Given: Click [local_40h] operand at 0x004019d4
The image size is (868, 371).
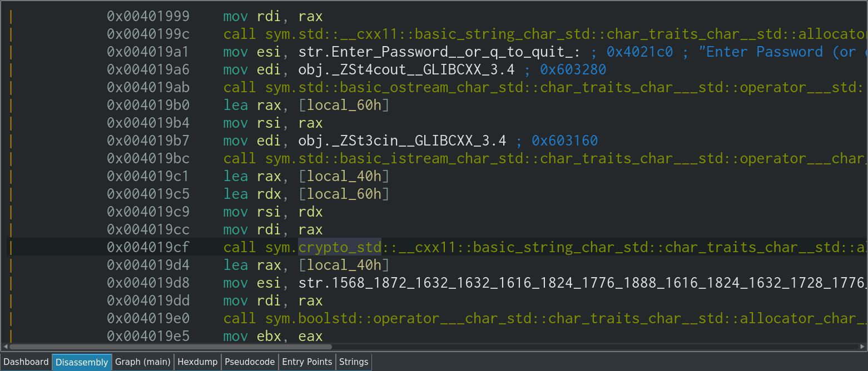Looking at the screenshot, I should (x=344, y=265).
